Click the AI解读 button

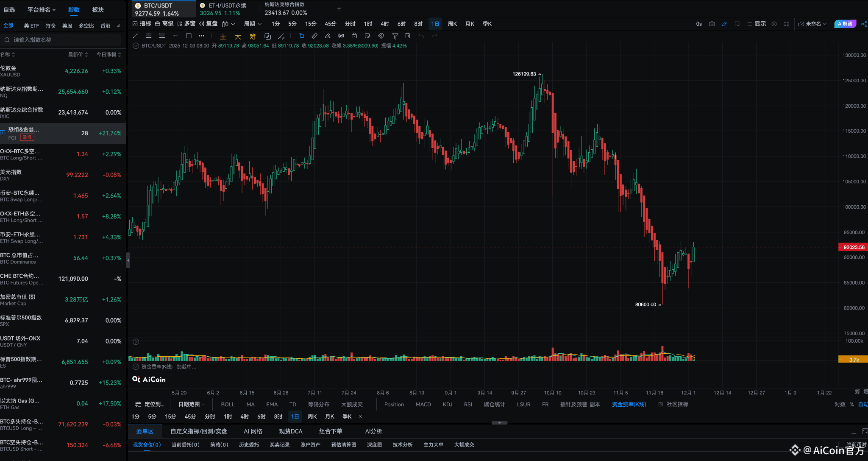point(845,24)
